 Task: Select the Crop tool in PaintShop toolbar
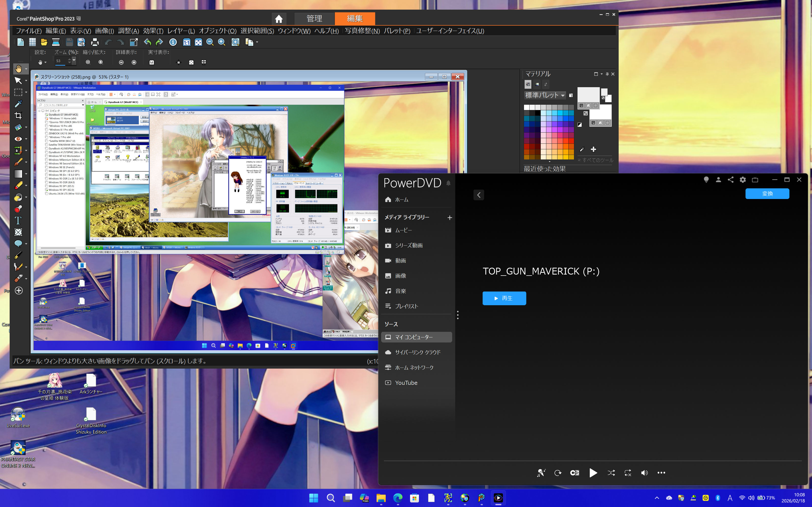tap(18, 116)
